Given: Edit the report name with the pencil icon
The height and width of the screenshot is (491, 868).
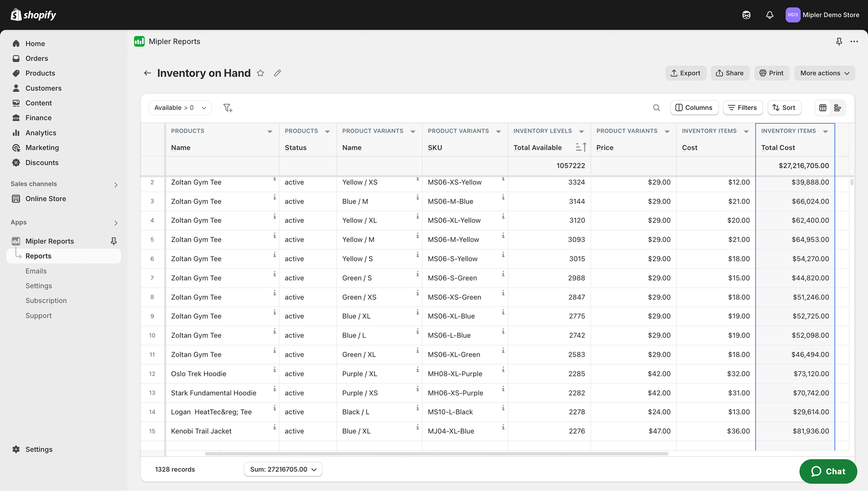Looking at the screenshot, I should (x=277, y=73).
